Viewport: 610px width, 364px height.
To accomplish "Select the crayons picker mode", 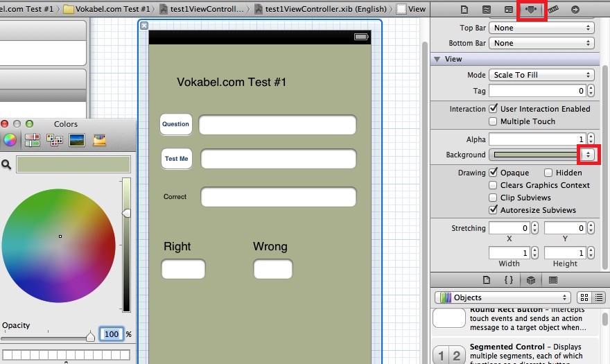I will point(99,140).
